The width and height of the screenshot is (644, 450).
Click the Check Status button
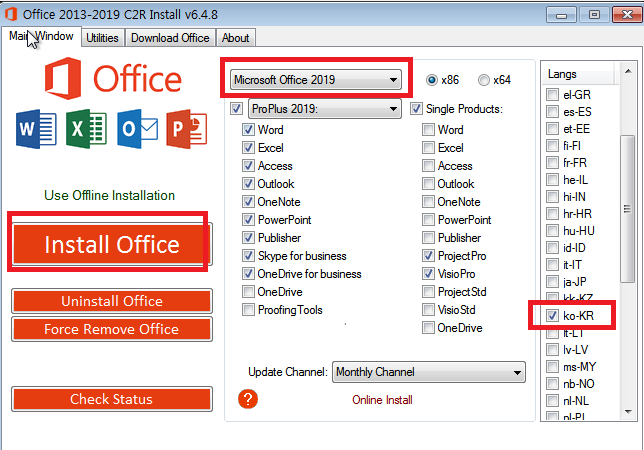(x=111, y=399)
